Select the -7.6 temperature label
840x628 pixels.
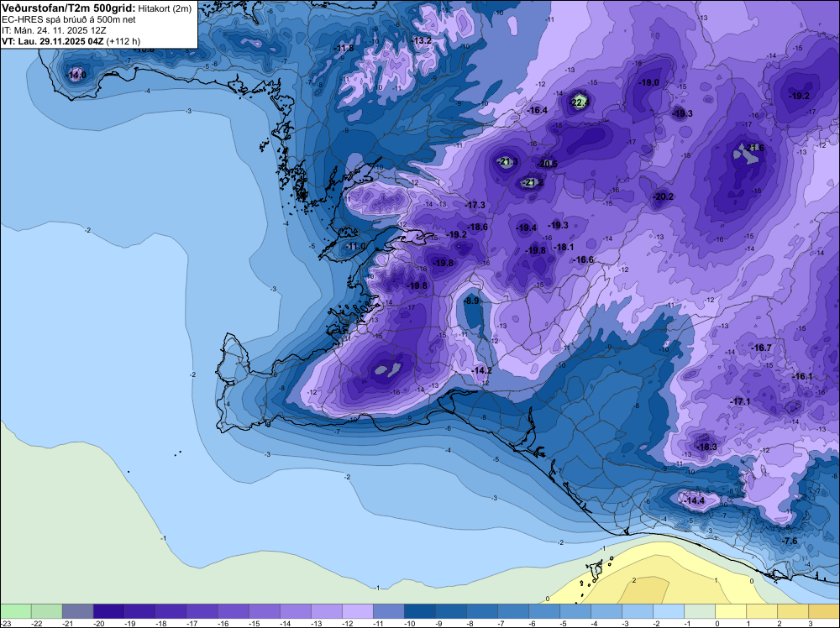point(790,542)
